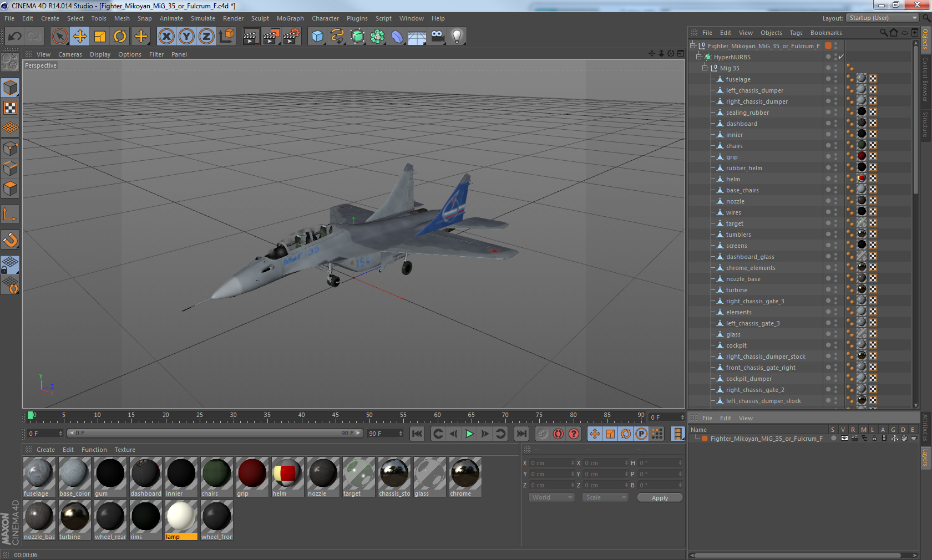Toggle HyperNURBS green enable checkmark
Image resolution: width=932 pixels, height=560 pixels.
tap(841, 57)
